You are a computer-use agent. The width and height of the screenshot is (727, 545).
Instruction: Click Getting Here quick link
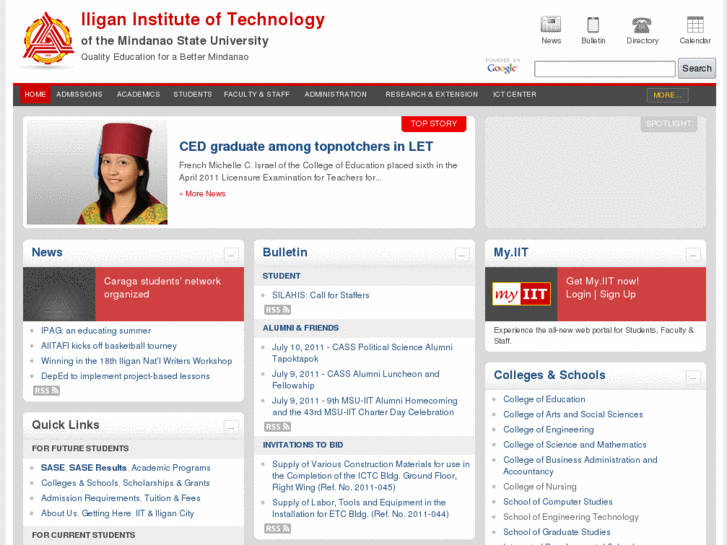coord(106,513)
